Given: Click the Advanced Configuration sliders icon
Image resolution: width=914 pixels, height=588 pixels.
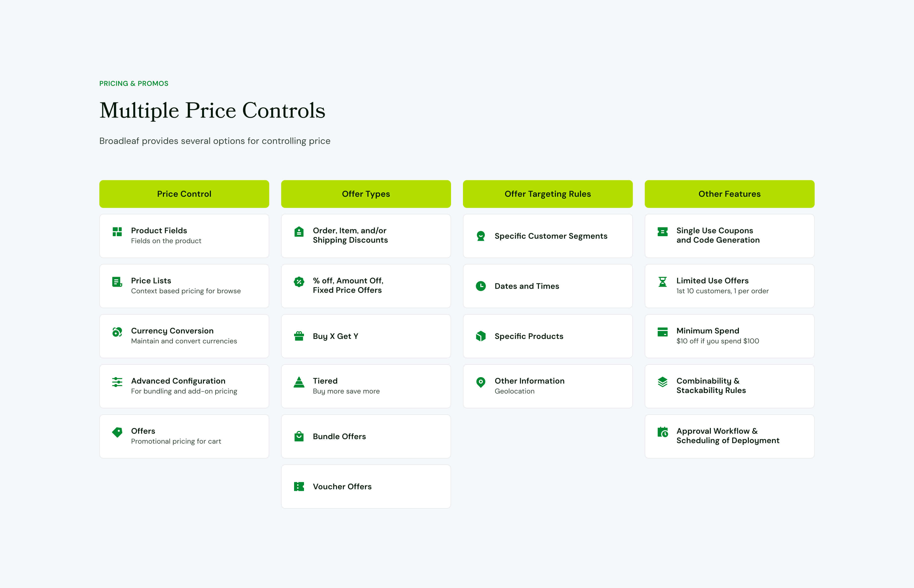Looking at the screenshot, I should (117, 382).
